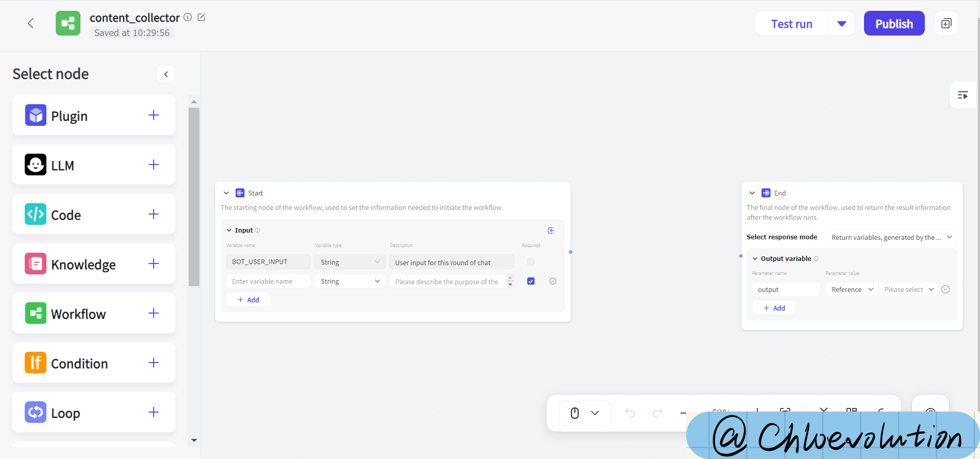This screenshot has width=980, height=459.
Task: Click the LLM node icon
Action: tap(36, 165)
